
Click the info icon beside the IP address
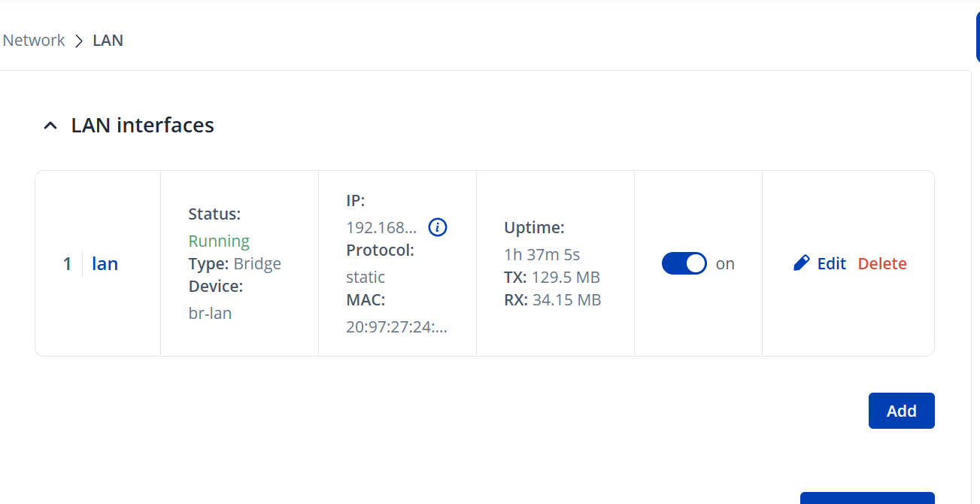(x=438, y=227)
